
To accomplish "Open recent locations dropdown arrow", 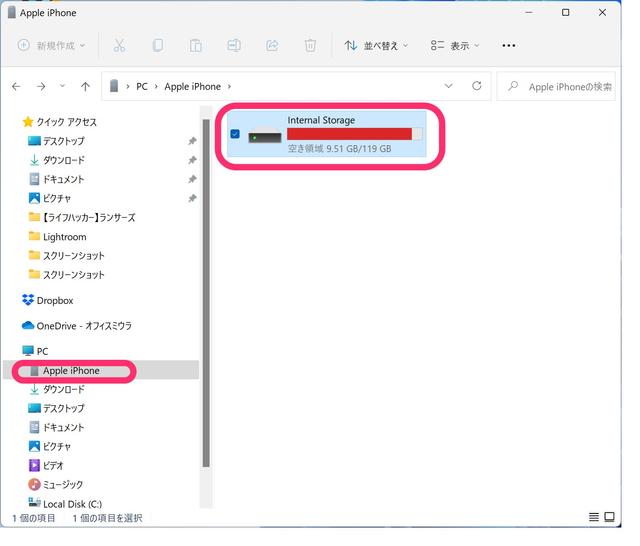I will [62, 86].
